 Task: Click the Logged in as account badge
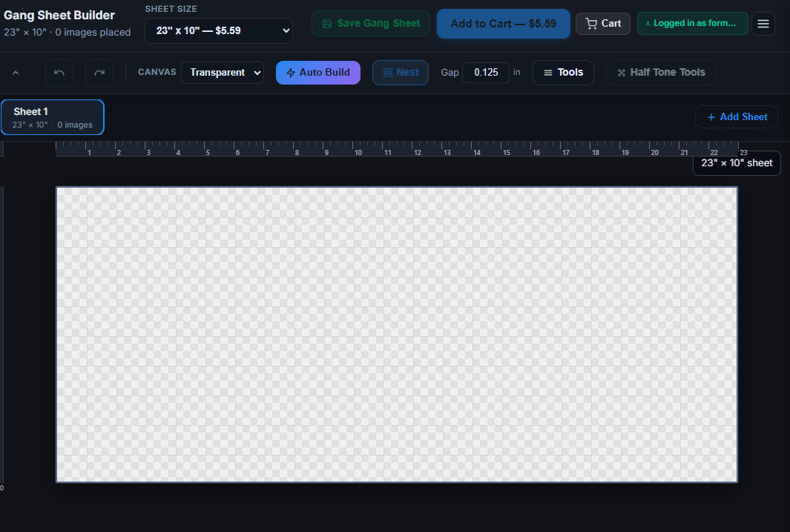(x=691, y=24)
